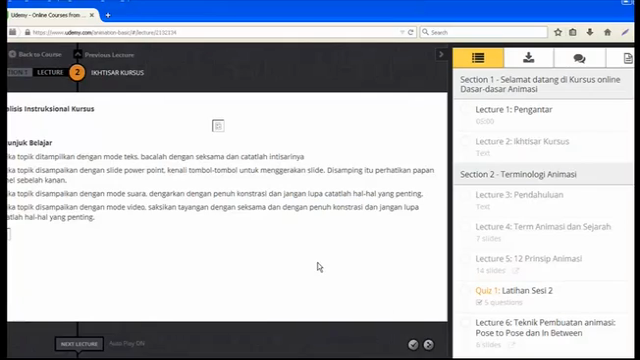The image size is (640, 360).
Task: Open the URL history dropdown arrow
Action: click(x=402, y=32)
